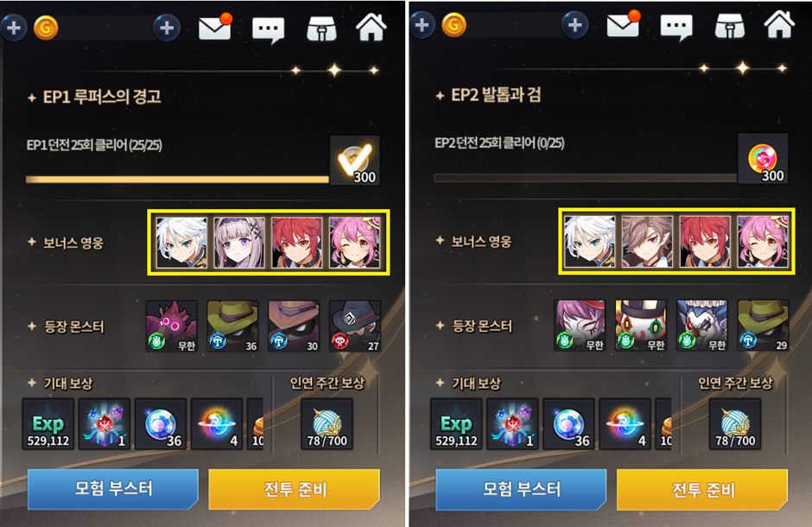The height and width of the screenshot is (527, 812).
Task: Select brown-haired bonus hero in EP2 panel
Action: pyautogui.click(x=647, y=241)
